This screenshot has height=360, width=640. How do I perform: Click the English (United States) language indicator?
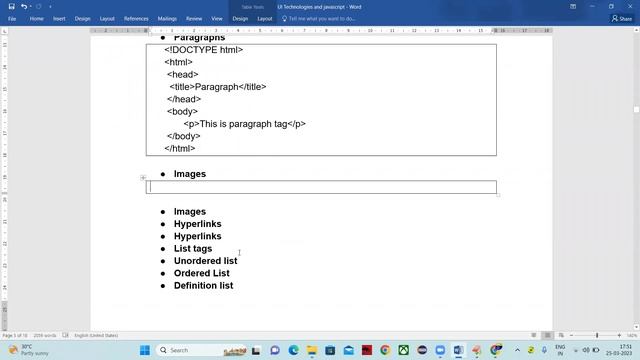pos(96,336)
